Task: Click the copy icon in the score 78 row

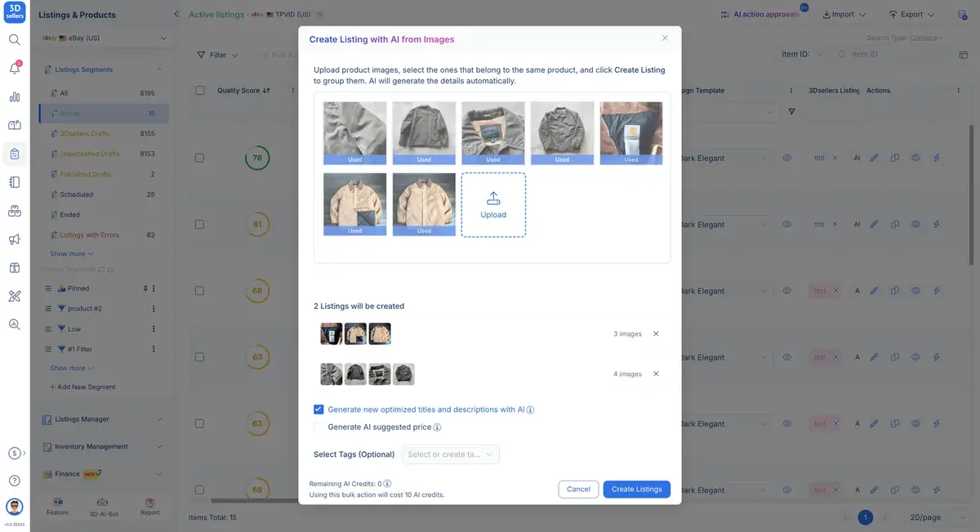Action: click(895, 158)
